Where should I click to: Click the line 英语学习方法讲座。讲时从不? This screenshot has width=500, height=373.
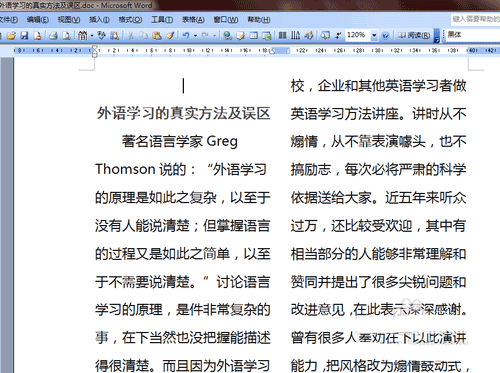(378, 114)
